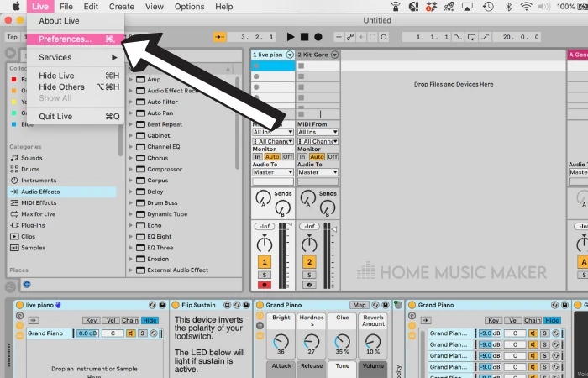Toggle Flip Sustain device activator
The height and width of the screenshot is (378, 588).
pos(175,305)
